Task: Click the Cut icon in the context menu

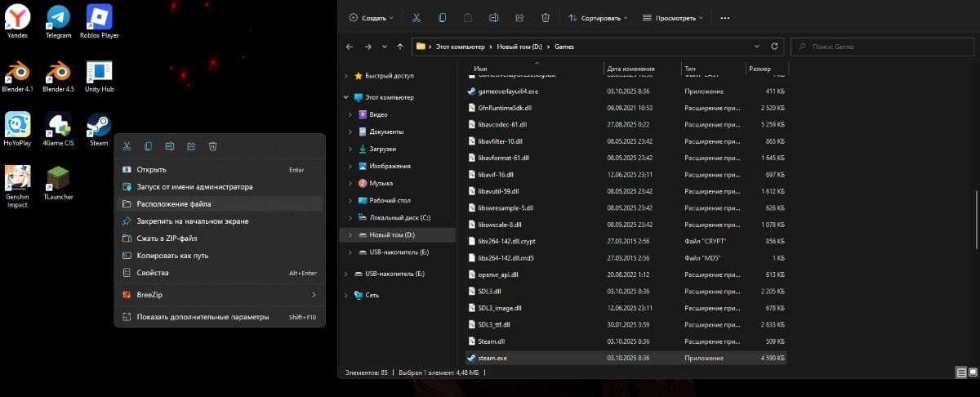Action: 127,146
